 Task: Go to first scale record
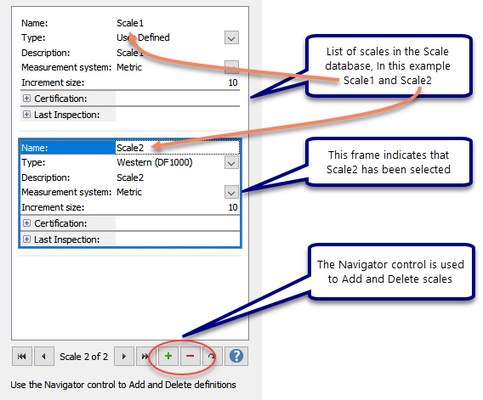22,356
